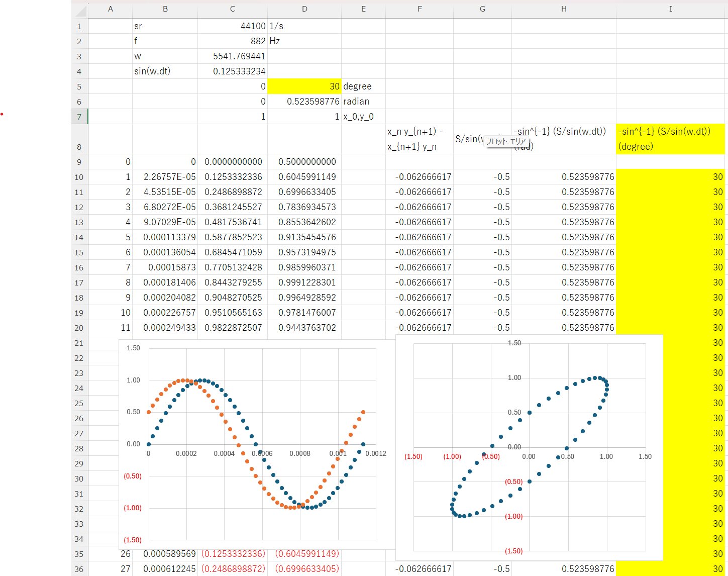The height and width of the screenshot is (576, 728).
Task: Click the cell with red (0.1253332336)
Action: 233,554
